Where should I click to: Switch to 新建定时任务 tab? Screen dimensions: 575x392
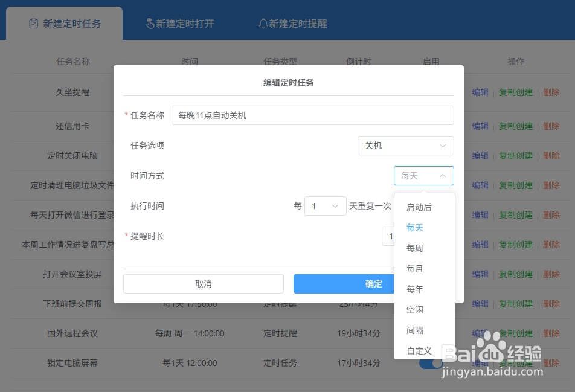[65, 24]
